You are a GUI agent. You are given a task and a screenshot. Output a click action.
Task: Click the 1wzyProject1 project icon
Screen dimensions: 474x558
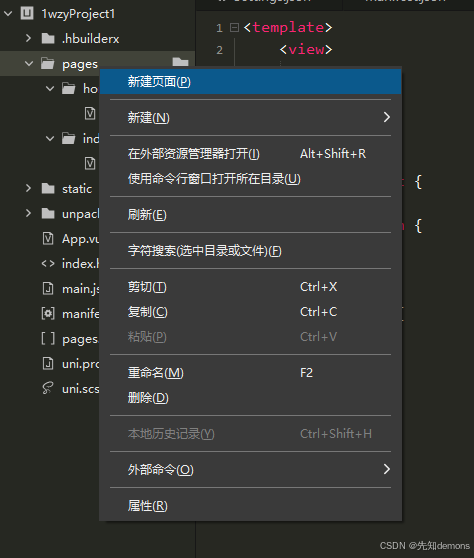tap(27, 14)
